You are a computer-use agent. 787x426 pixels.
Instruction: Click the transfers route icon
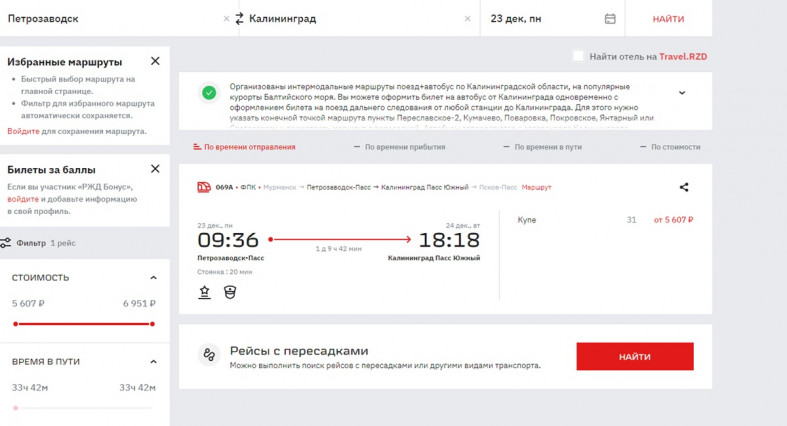(x=209, y=355)
